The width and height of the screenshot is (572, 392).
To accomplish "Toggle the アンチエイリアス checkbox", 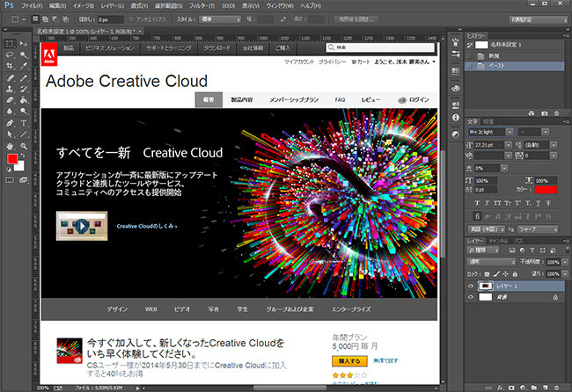I will [132, 19].
